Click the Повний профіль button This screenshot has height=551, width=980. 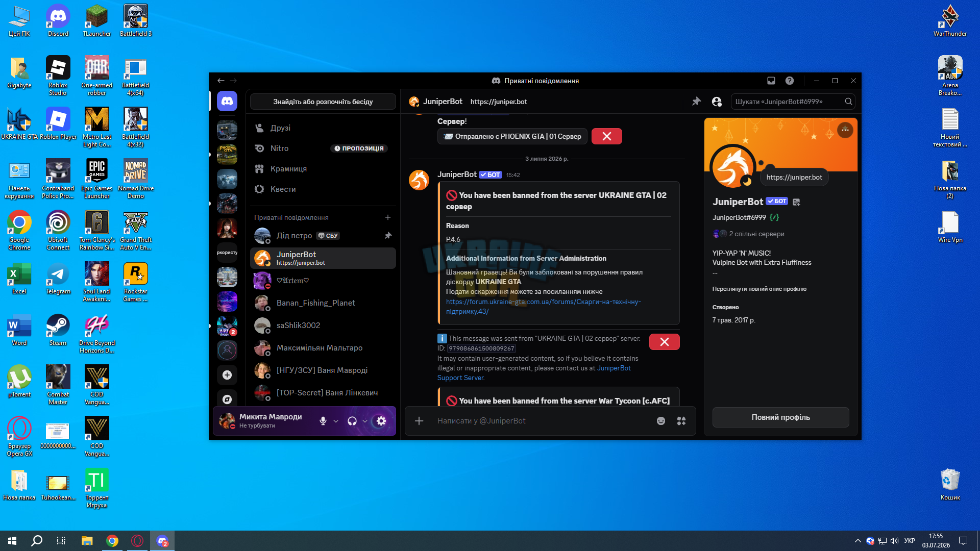point(780,417)
